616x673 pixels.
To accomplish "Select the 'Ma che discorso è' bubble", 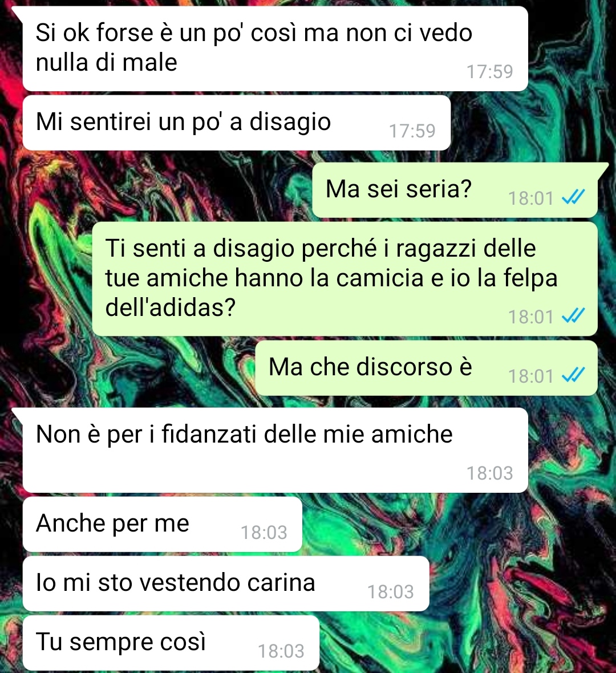I will point(426,368).
